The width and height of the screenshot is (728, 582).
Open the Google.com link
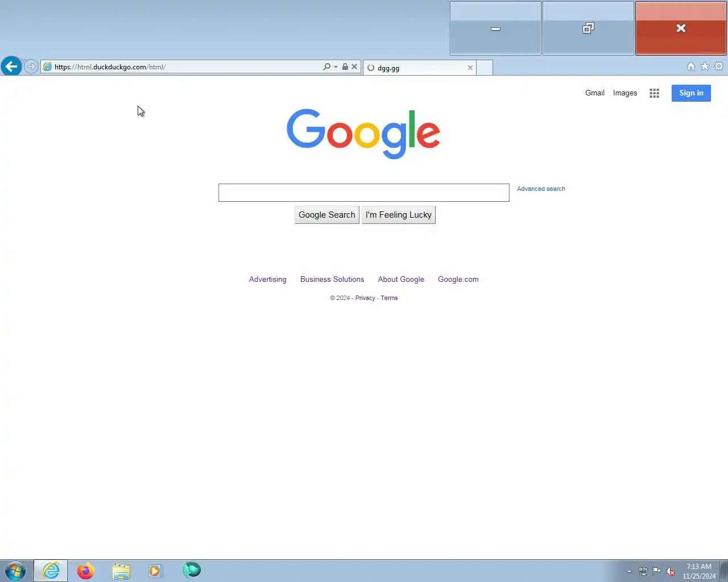point(458,280)
